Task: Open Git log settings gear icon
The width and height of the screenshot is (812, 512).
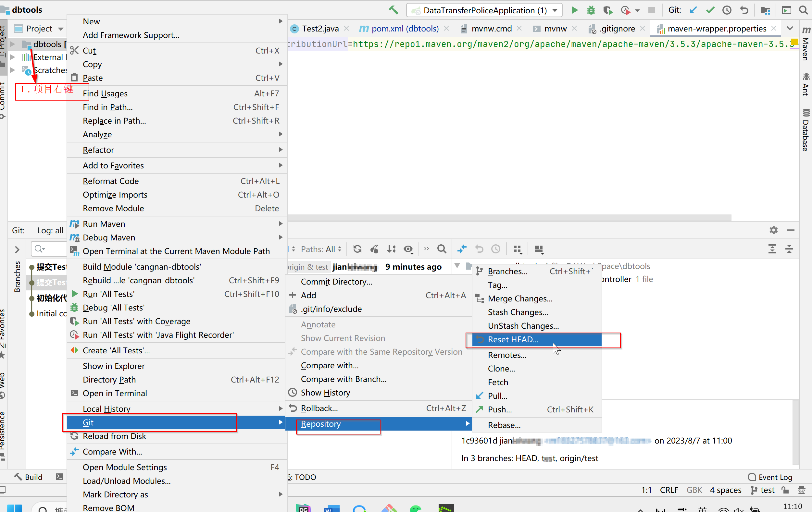Action: click(773, 230)
